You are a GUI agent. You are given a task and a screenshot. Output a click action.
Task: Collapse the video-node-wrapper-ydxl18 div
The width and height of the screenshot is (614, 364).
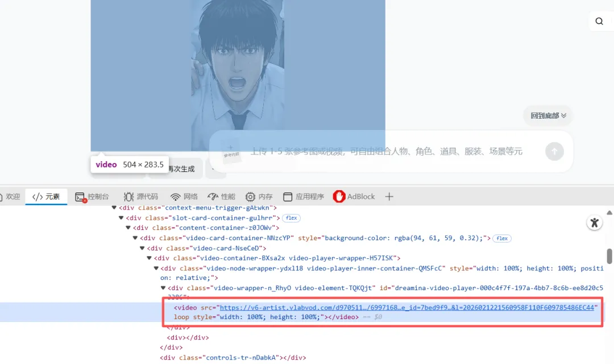tap(156, 268)
